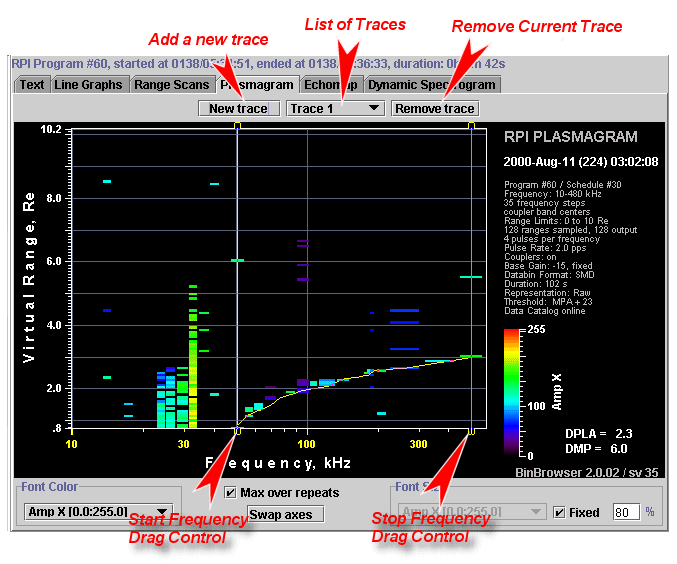
Task: Click the Start Frequency drag handle below the plot
Action: [238, 431]
